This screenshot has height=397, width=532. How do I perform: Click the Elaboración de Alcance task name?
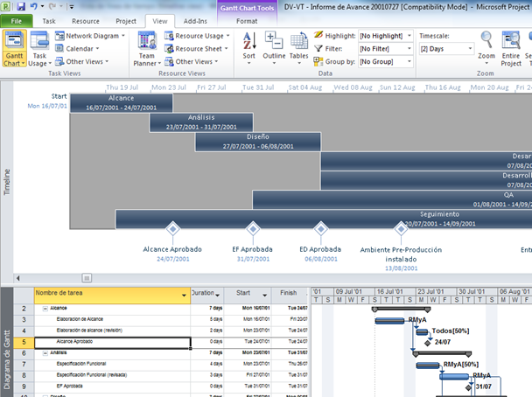pyautogui.click(x=80, y=319)
